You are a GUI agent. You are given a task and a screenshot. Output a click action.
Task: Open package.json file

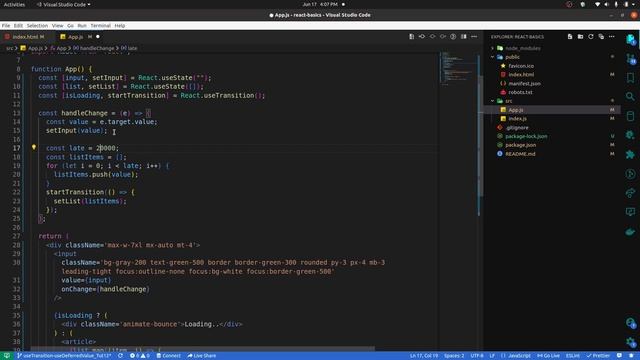(x=520, y=145)
